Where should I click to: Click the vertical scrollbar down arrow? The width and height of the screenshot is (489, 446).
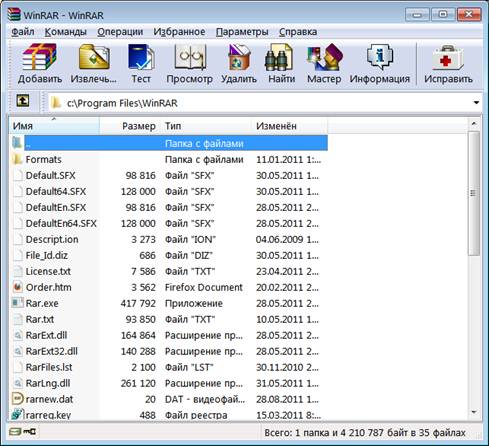(x=474, y=412)
